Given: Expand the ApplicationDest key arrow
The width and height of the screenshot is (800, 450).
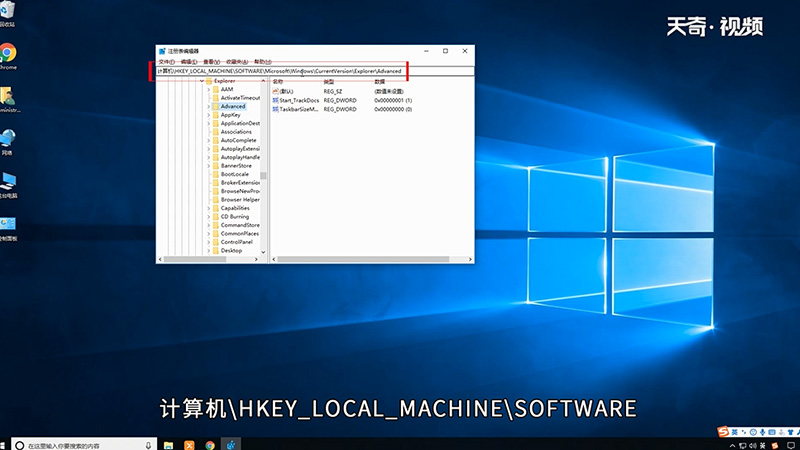Looking at the screenshot, I should pos(209,123).
